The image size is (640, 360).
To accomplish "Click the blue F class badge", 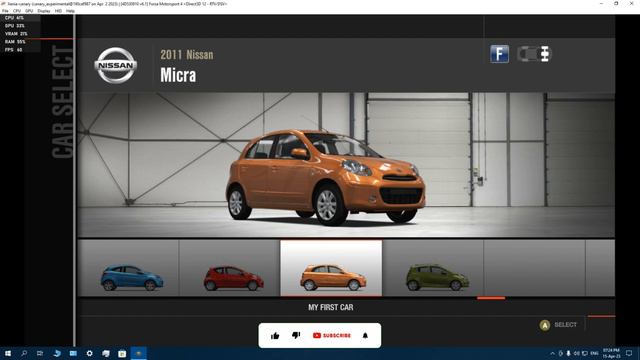I will 499,54.
